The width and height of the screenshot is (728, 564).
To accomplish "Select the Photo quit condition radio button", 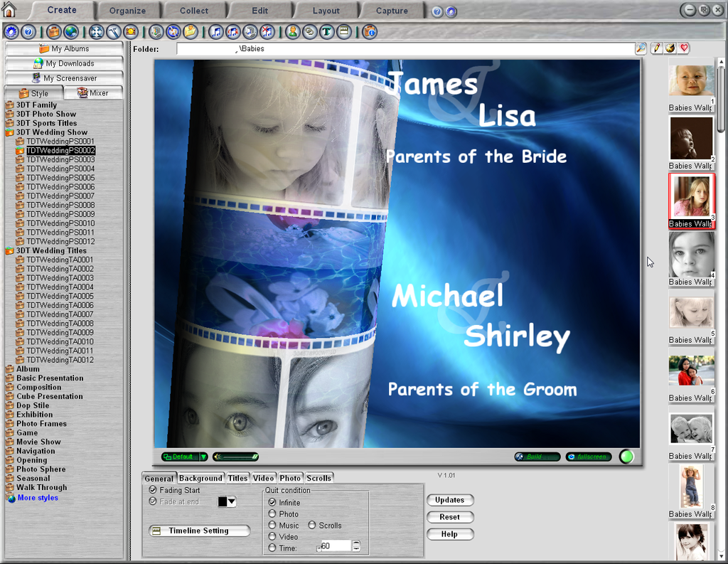I will (x=272, y=514).
